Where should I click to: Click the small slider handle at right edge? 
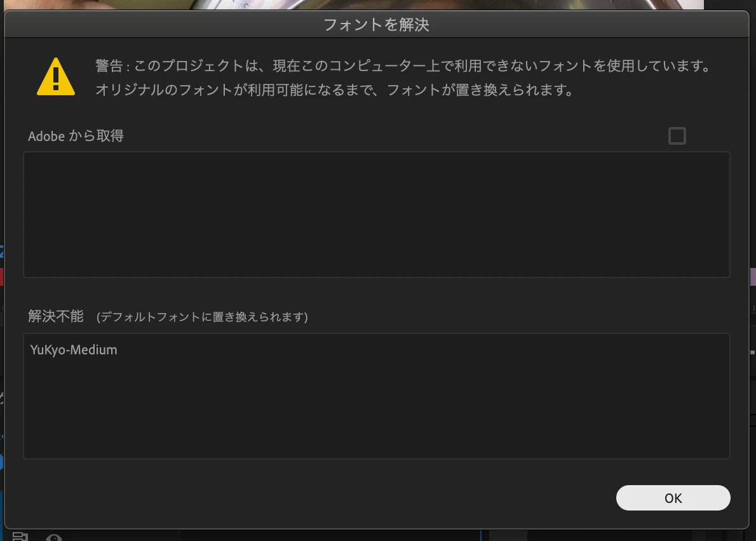point(753,352)
